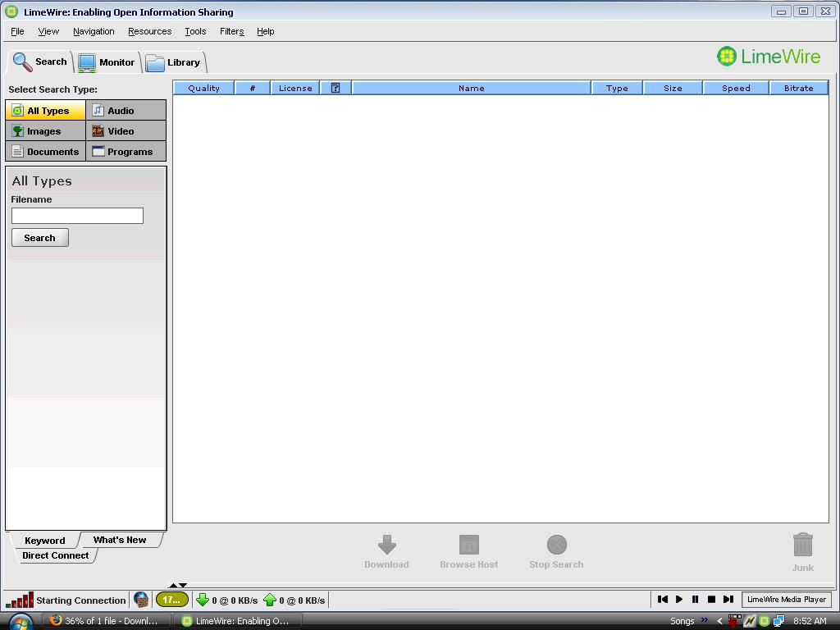Open the Help menu
This screenshot has width=840, height=630.
(x=265, y=31)
